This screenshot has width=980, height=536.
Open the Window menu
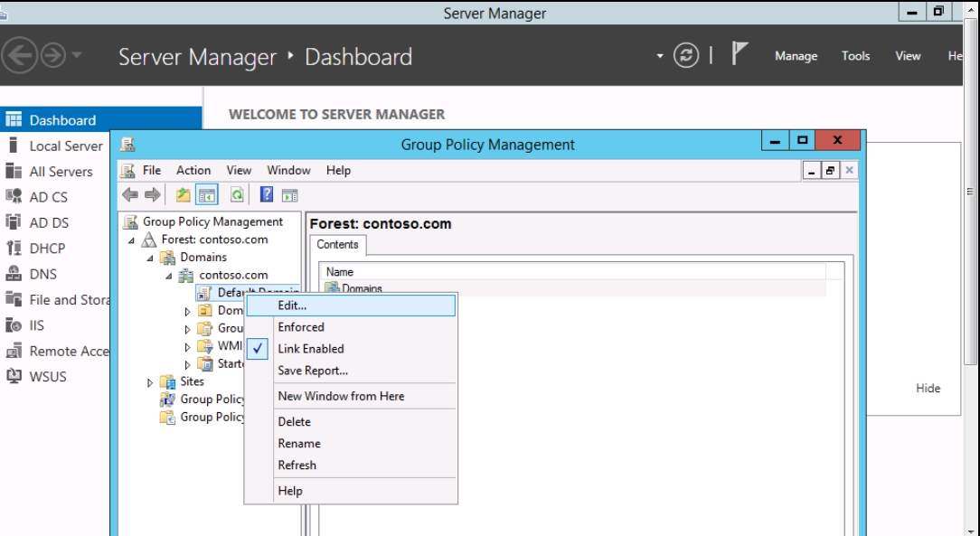(288, 170)
